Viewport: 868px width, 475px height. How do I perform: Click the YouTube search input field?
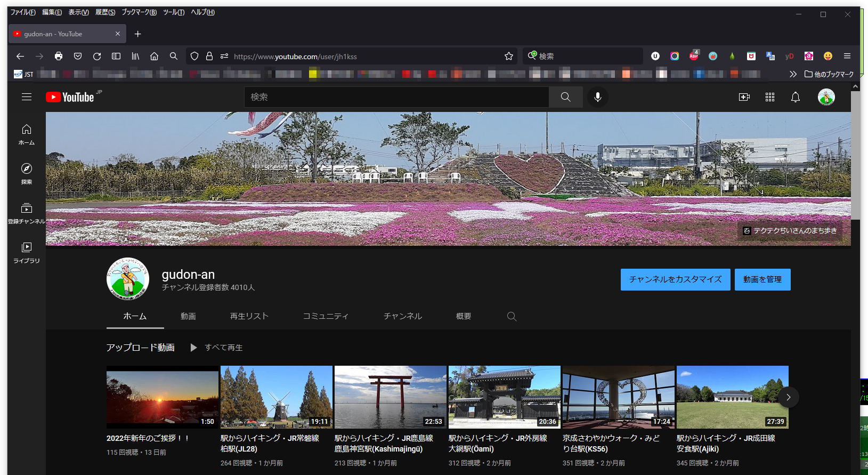point(396,97)
